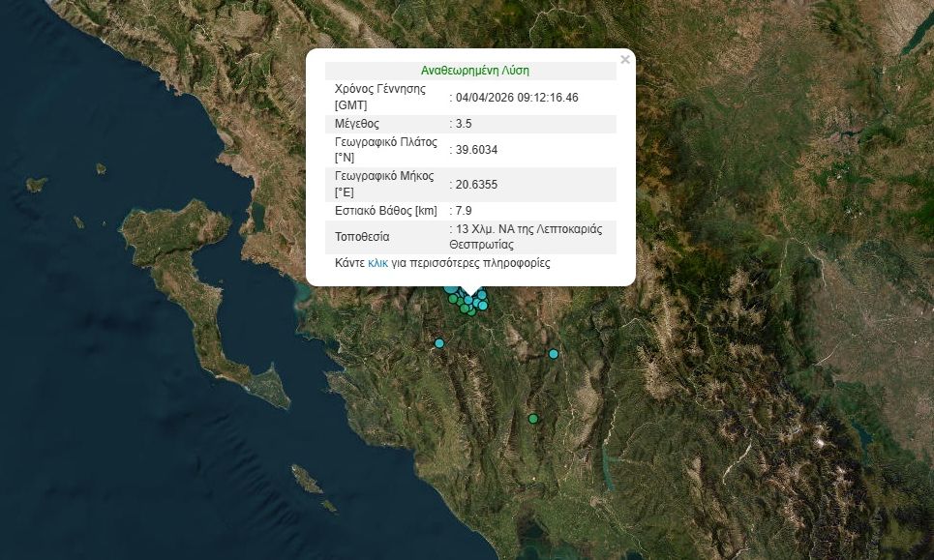Click the origin time value 04/04/2026 09:12:16.46
Viewport: 934px width, 560px height.
click(517, 98)
